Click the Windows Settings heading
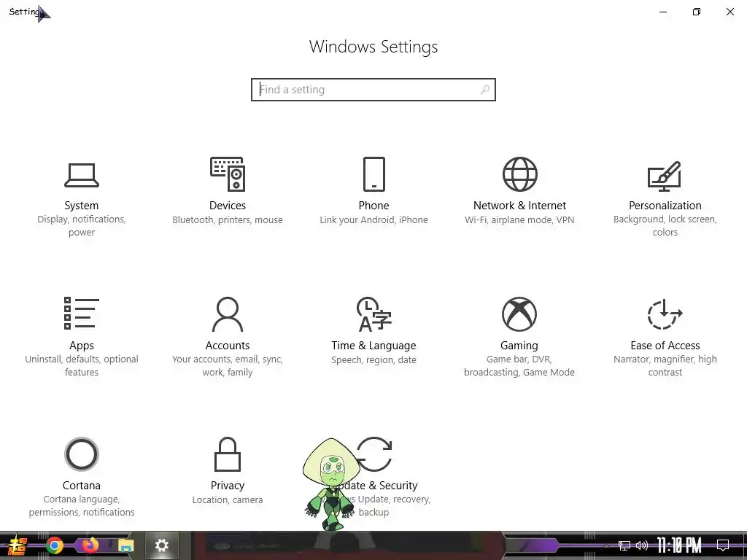Screen dimensions: 747x560 tap(373, 47)
